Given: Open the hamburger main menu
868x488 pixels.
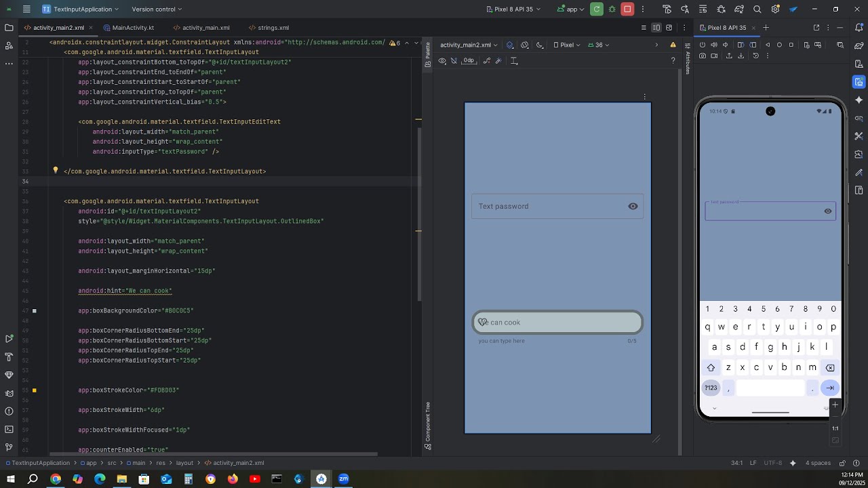Looking at the screenshot, I should [x=26, y=9].
